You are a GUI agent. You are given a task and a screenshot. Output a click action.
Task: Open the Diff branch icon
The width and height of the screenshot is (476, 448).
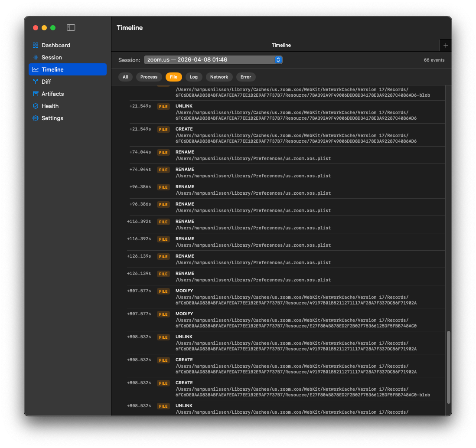click(x=36, y=82)
